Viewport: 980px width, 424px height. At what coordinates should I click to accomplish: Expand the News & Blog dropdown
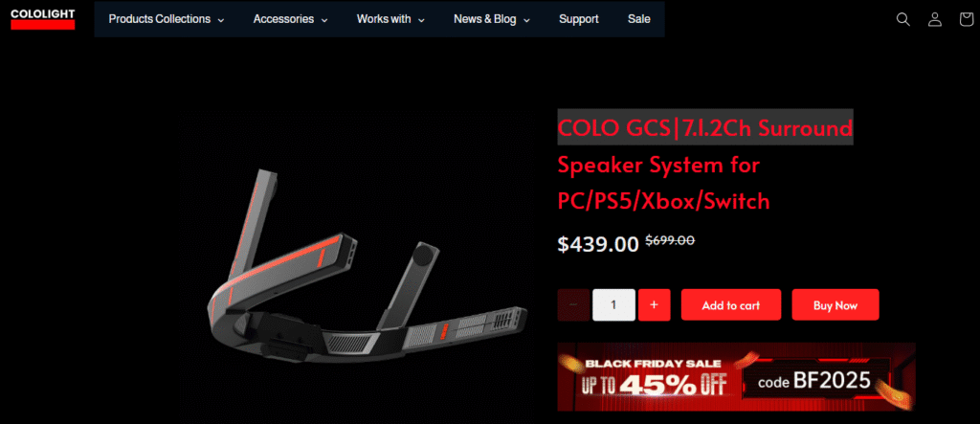(x=491, y=19)
